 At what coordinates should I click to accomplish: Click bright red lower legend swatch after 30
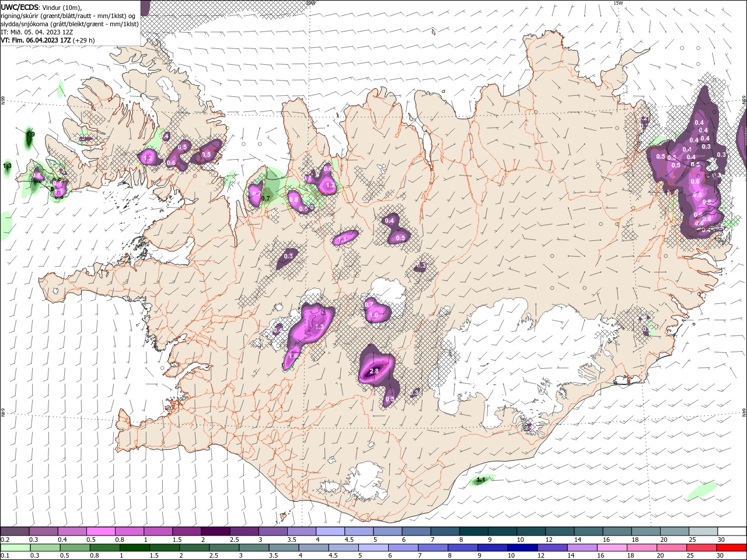point(731,548)
